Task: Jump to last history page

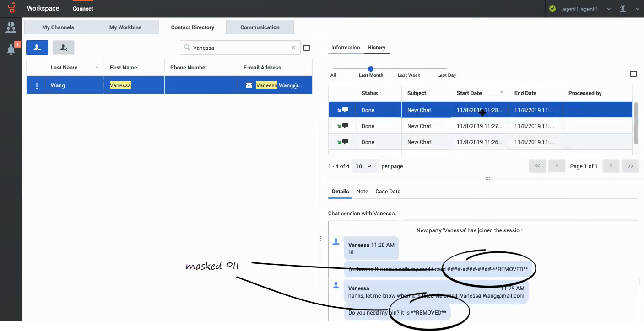Action: [630, 166]
